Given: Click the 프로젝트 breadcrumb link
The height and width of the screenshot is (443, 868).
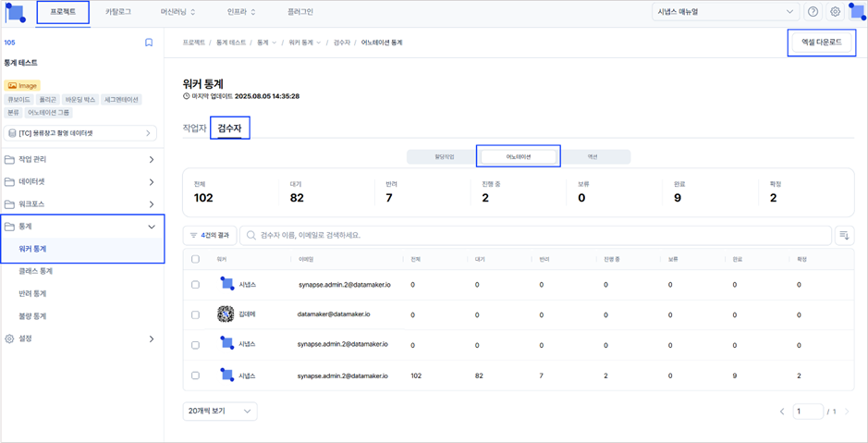Looking at the screenshot, I should point(193,43).
